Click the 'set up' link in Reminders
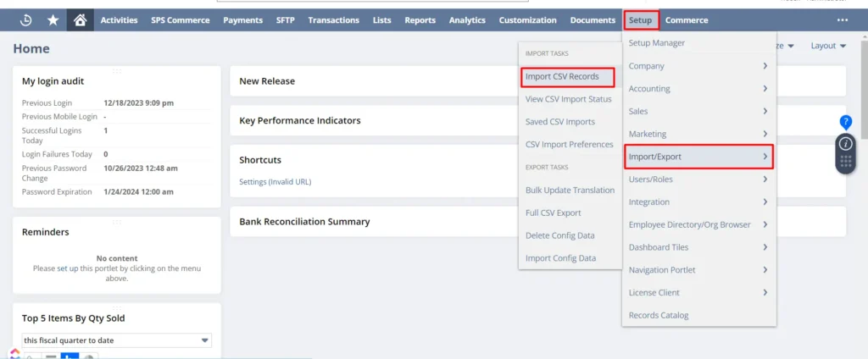This screenshot has width=868, height=359. click(68, 268)
